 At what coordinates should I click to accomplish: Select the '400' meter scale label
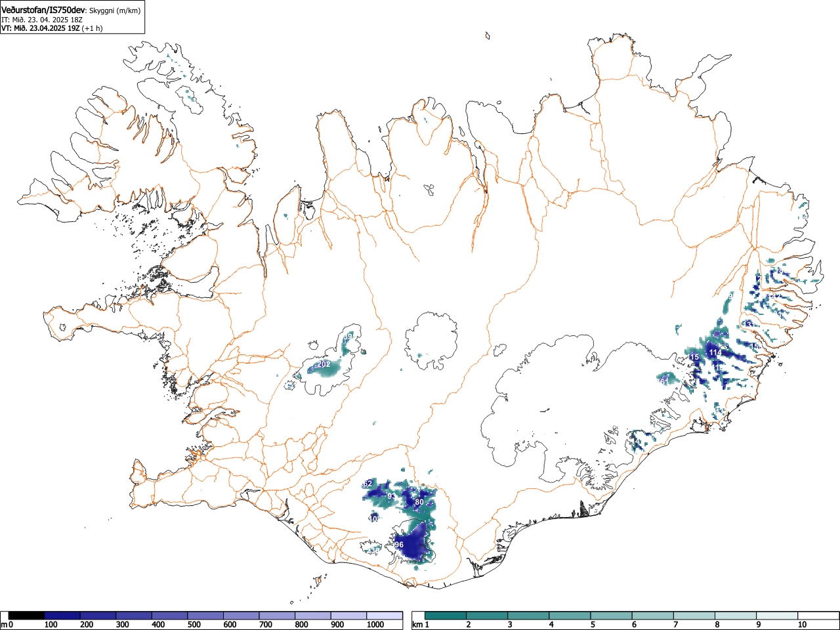pos(157,625)
